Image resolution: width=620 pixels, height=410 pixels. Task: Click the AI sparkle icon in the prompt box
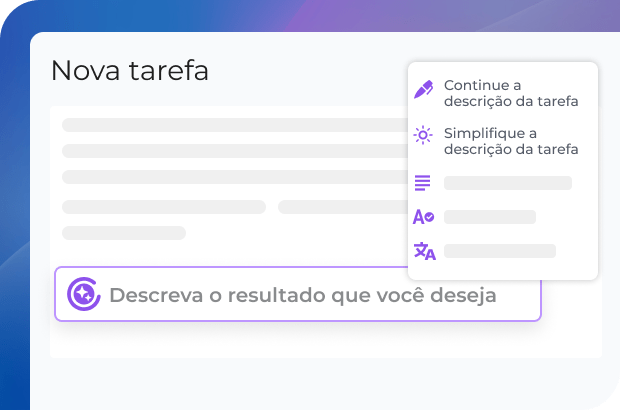(x=82, y=295)
